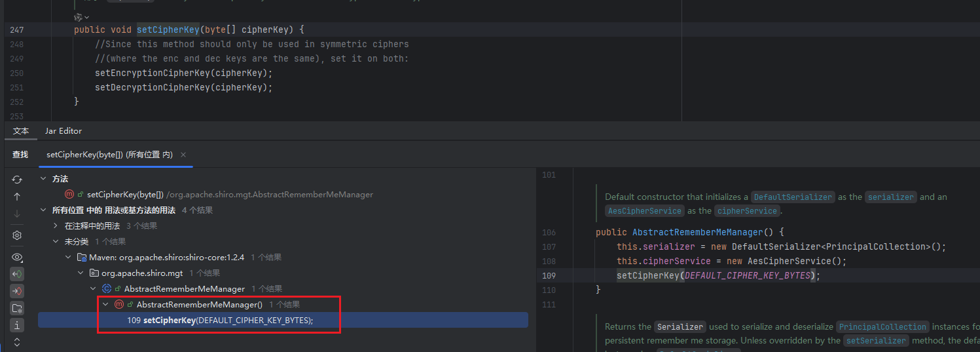Click the expand/collapse all icon
The height and width of the screenshot is (352, 980).
[x=17, y=342]
